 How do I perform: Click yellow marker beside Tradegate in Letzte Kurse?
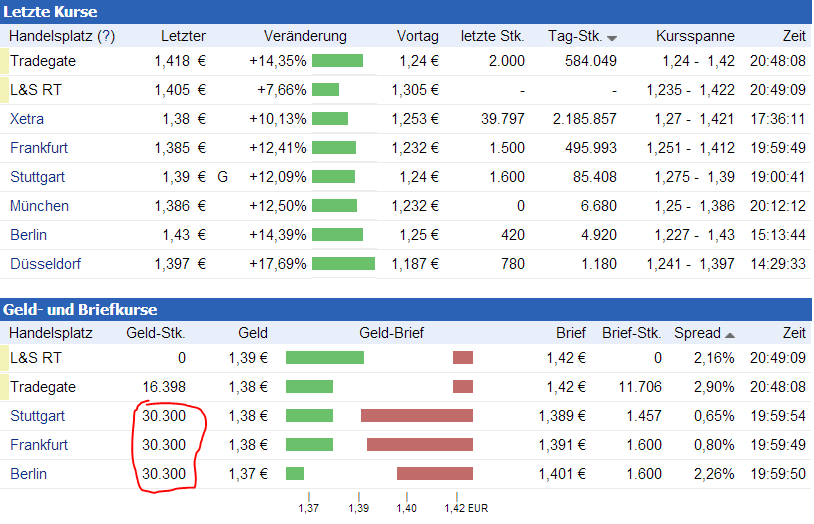coord(4,61)
